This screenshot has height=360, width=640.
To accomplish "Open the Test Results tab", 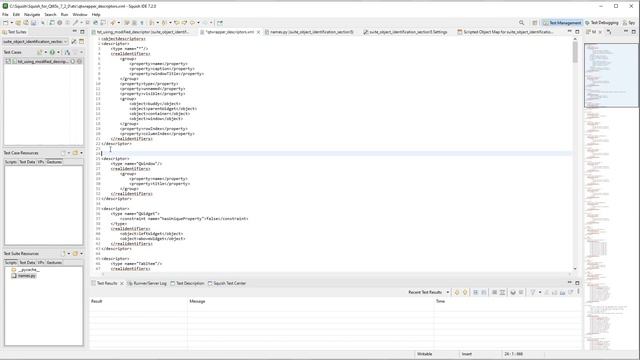I will (107, 283).
